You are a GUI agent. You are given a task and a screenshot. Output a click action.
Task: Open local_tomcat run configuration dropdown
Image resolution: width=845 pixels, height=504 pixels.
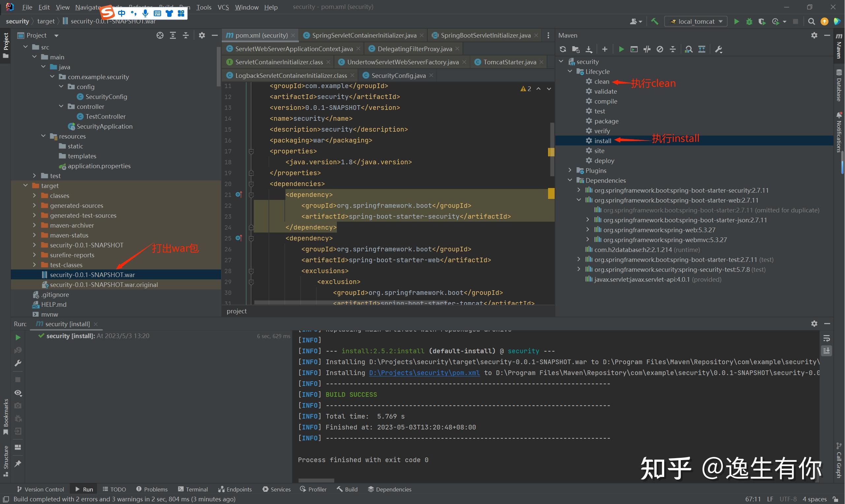coord(696,21)
